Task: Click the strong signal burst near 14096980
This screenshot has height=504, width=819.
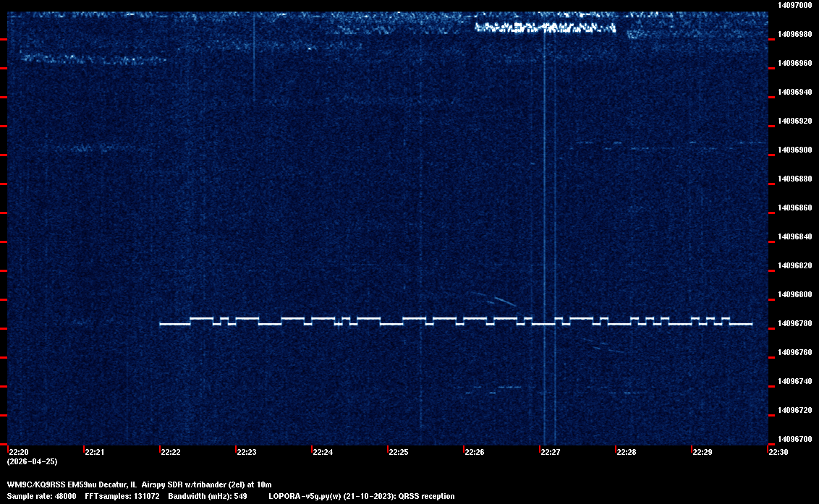Action: (546, 27)
